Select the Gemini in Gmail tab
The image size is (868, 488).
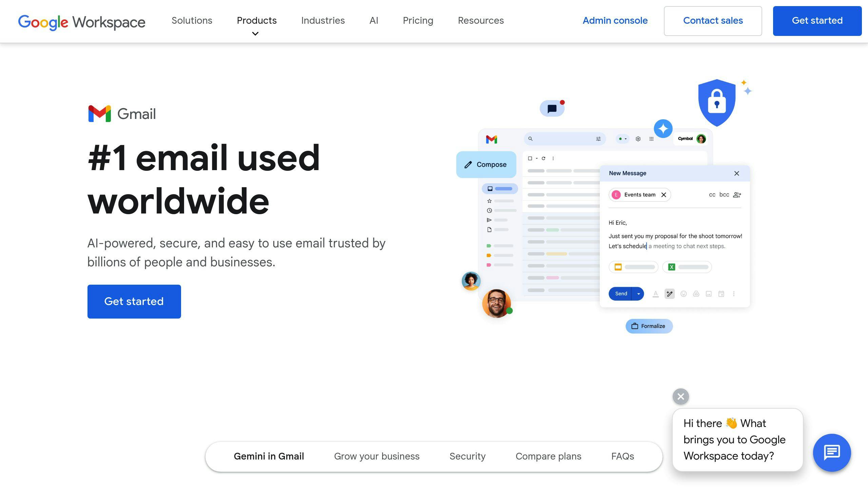(269, 456)
